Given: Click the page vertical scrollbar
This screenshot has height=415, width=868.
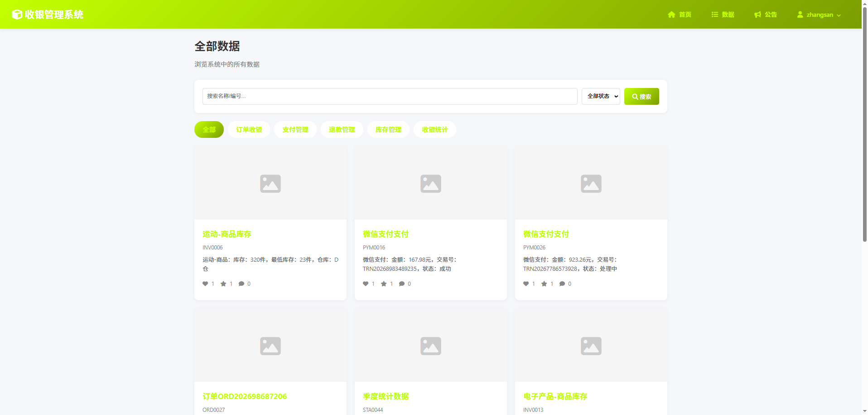Looking at the screenshot, I should point(865,124).
